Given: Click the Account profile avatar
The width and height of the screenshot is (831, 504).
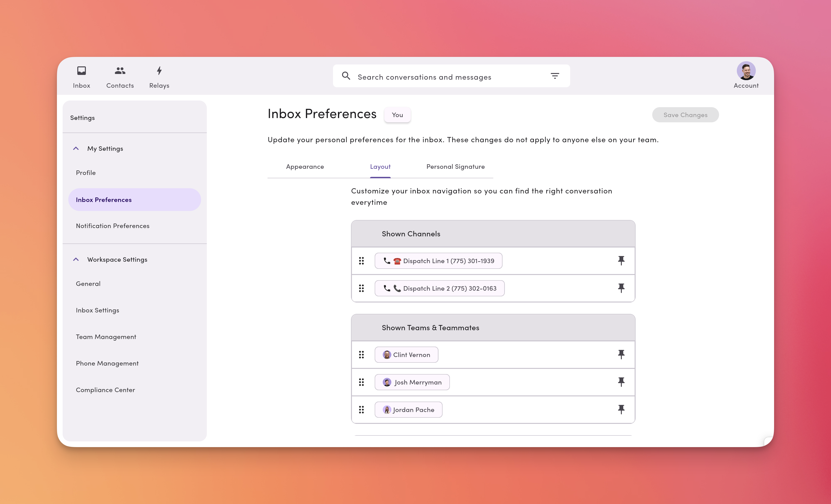Looking at the screenshot, I should click(745, 71).
